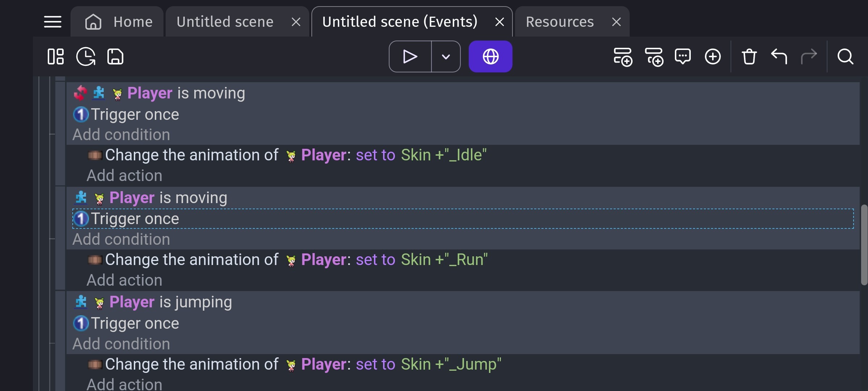The width and height of the screenshot is (868, 391).
Task: Click the add sub-event icon
Action: 654,57
